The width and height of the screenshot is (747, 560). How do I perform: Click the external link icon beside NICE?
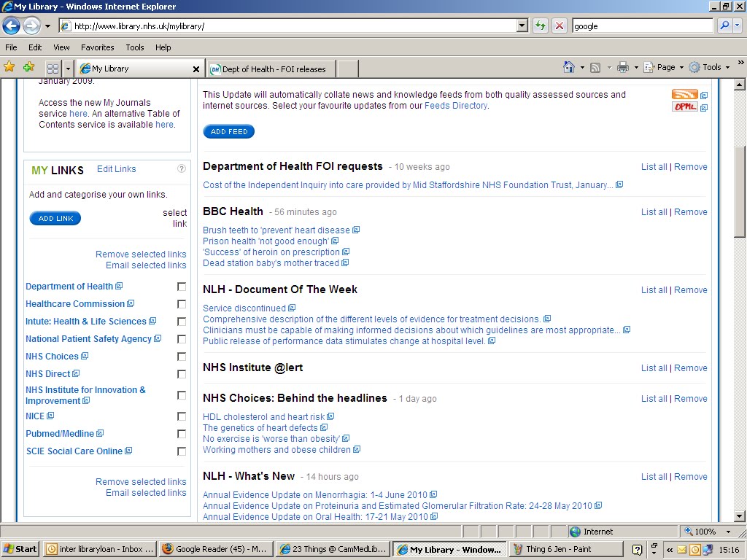point(50,415)
